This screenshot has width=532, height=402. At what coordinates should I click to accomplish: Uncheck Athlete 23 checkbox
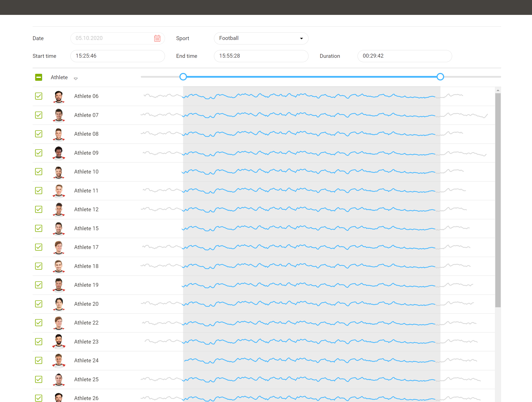pos(39,342)
